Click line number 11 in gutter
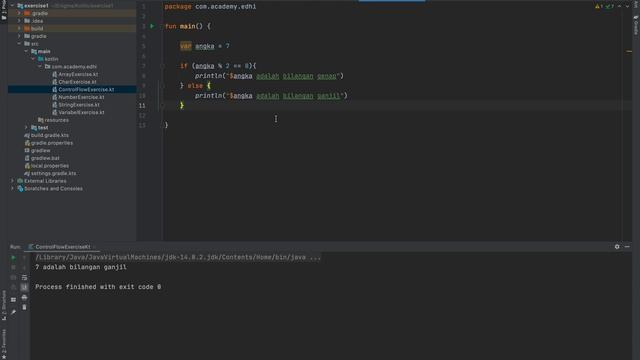The width and height of the screenshot is (640, 360). [142, 105]
